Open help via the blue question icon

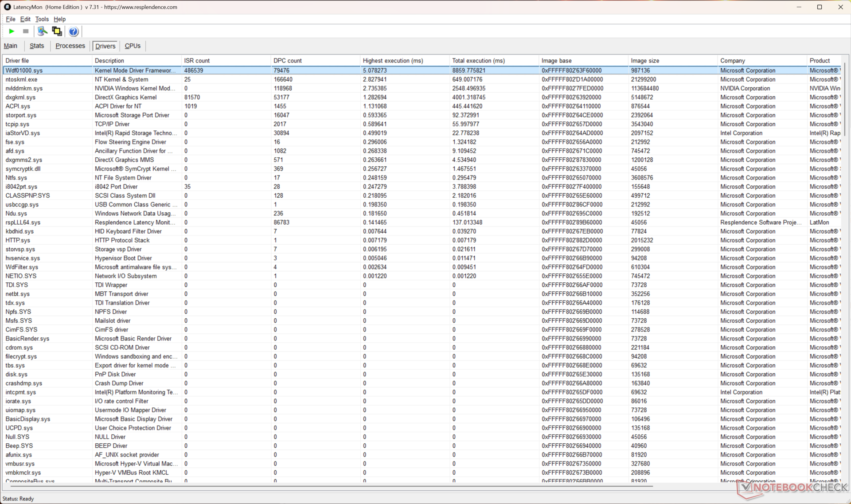click(x=74, y=31)
